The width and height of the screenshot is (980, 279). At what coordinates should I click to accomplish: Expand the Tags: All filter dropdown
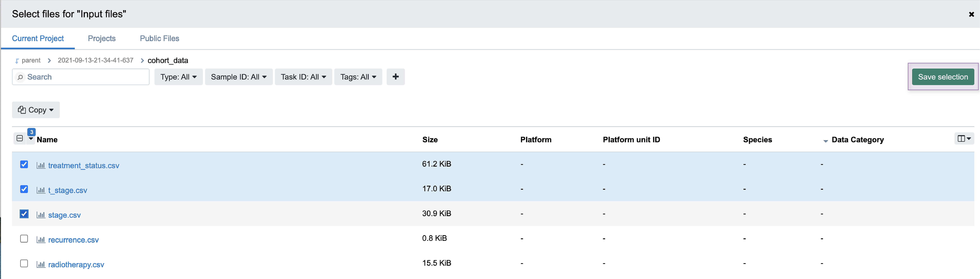pos(358,77)
